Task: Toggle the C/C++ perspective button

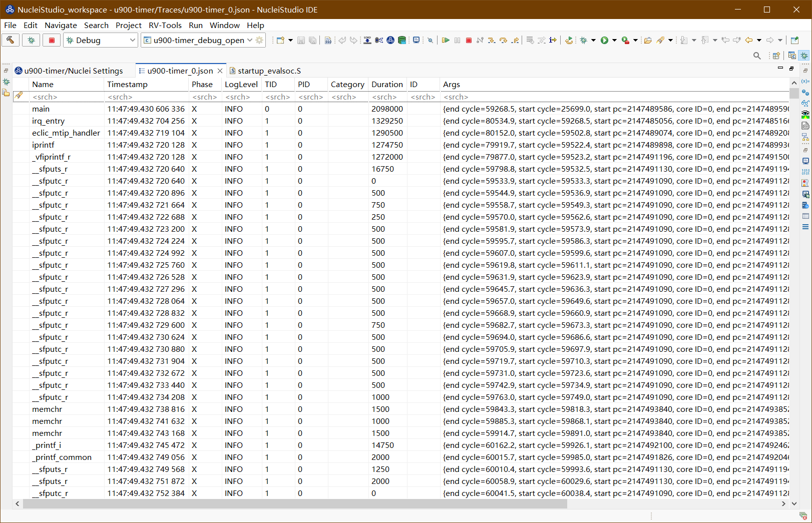Action: [792, 56]
